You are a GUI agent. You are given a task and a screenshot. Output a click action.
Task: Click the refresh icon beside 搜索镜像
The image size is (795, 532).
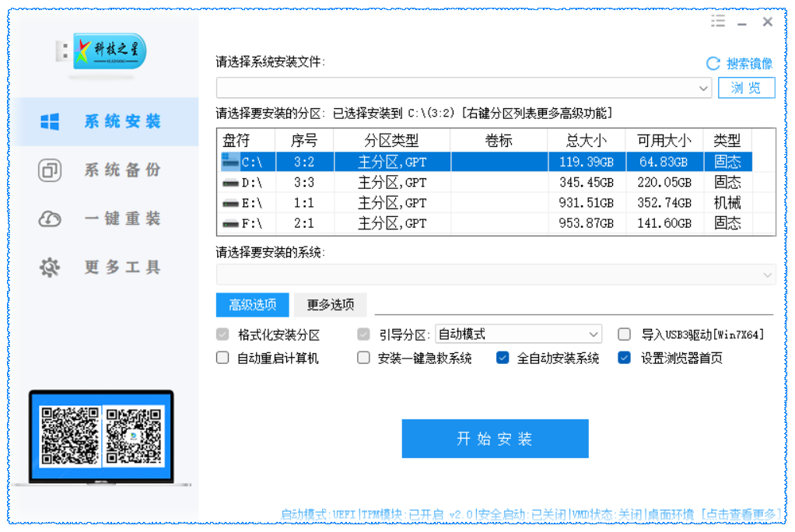click(x=713, y=64)
